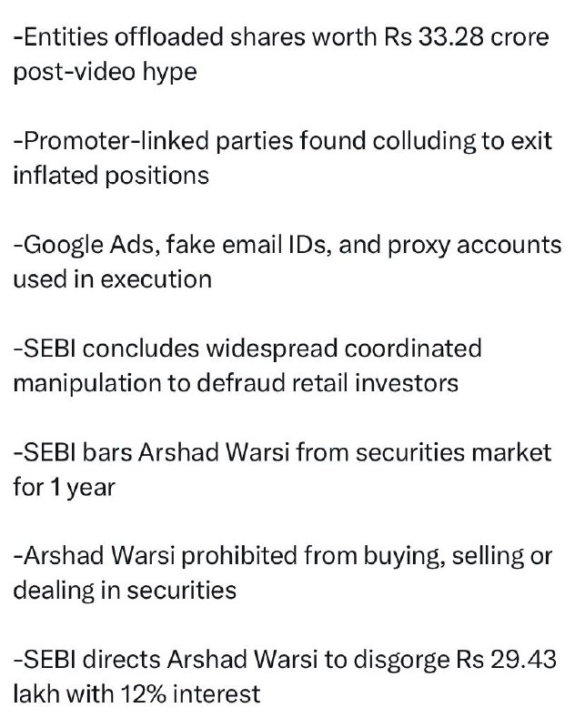This screenshot has width=585, height=728.
Task: Click the text 'securities market'
Action: [454, 452]
